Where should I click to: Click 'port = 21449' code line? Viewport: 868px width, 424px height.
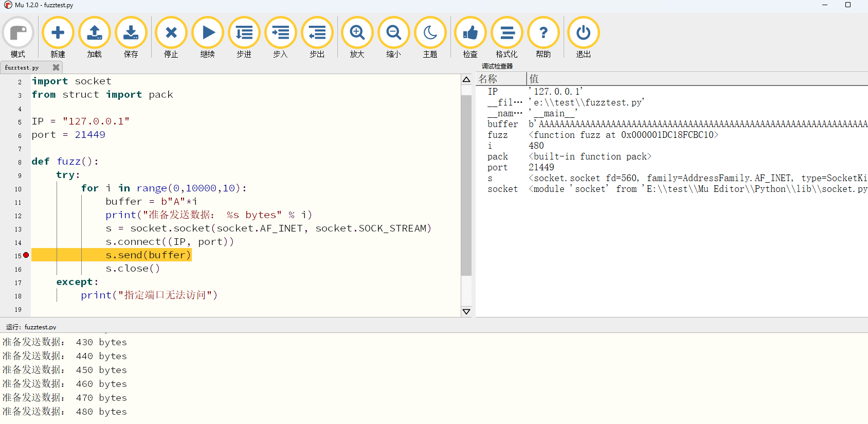[x=68, y=135]
